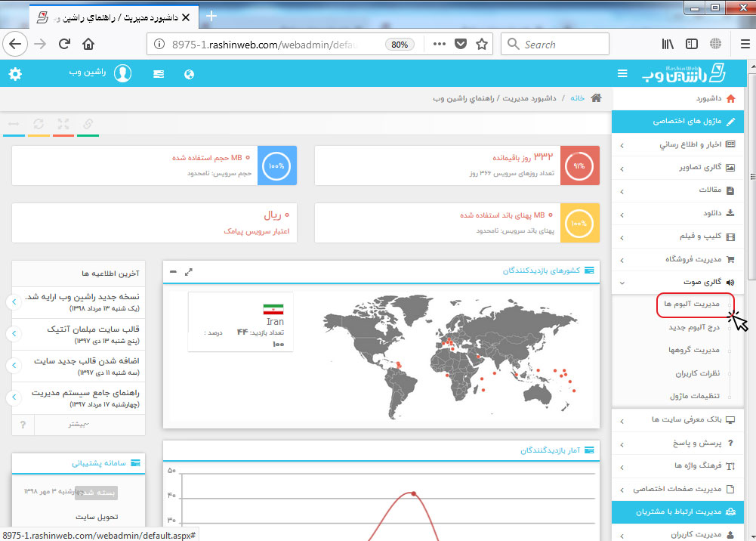Open the داشبورد item in the sidebar
Image resolution: width=756 pixels, height=541 pixels.
[x=678, y=99]
